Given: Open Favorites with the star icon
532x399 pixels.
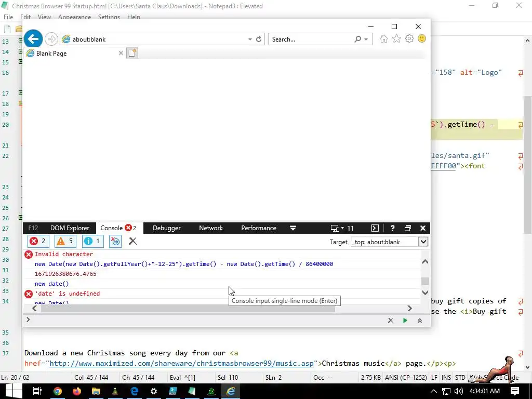Looking at the screenshot, I should pos(396,38).
